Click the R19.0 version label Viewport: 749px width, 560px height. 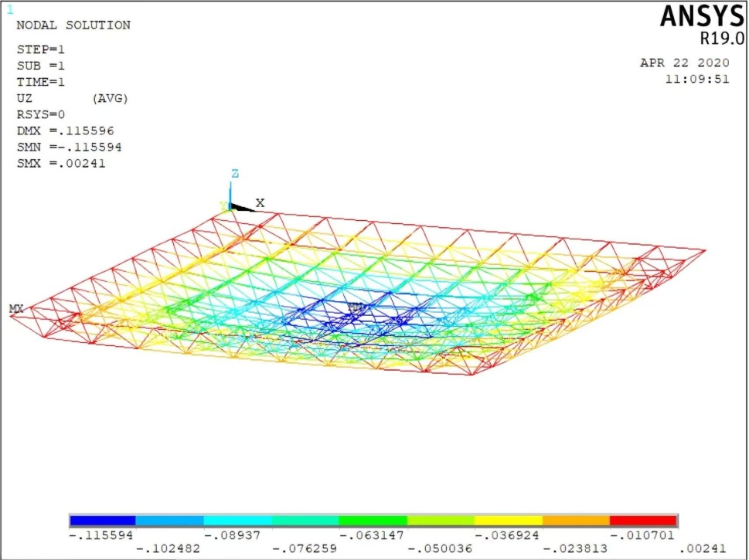(x=720, y=38)
